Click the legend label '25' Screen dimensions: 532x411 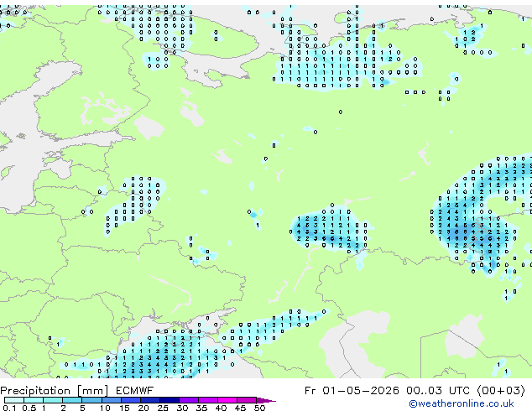(163, 408)
